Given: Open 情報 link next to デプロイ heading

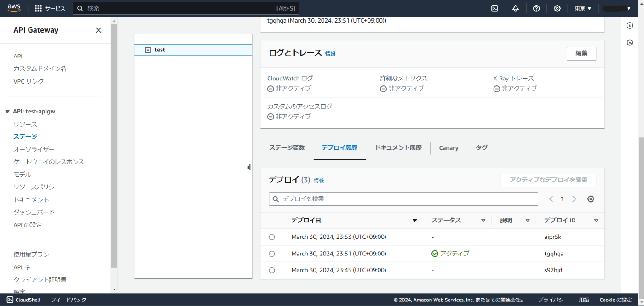Looking at the screenshot, I should click(319, 181).
